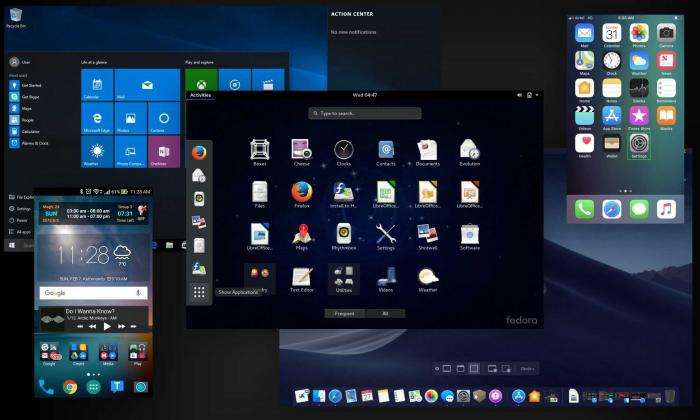Click the Wed 04:47 clock button
The image size is (700, 420).
click(x=364, y=95)
